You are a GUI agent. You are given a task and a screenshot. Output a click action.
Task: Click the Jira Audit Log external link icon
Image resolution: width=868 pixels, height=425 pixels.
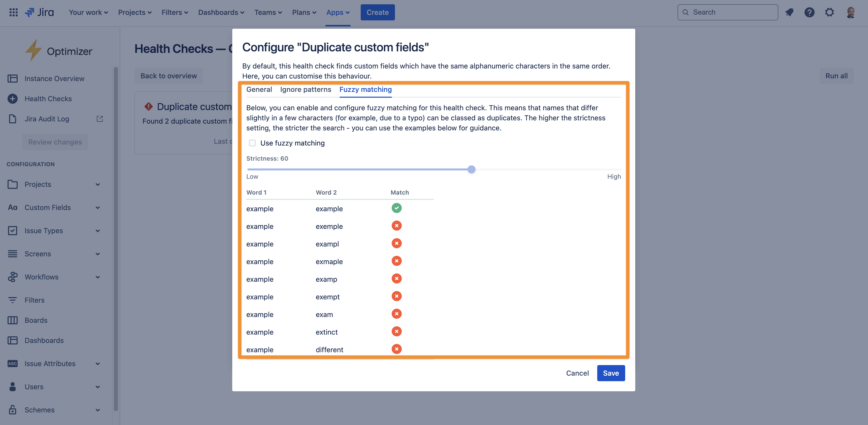100,119
